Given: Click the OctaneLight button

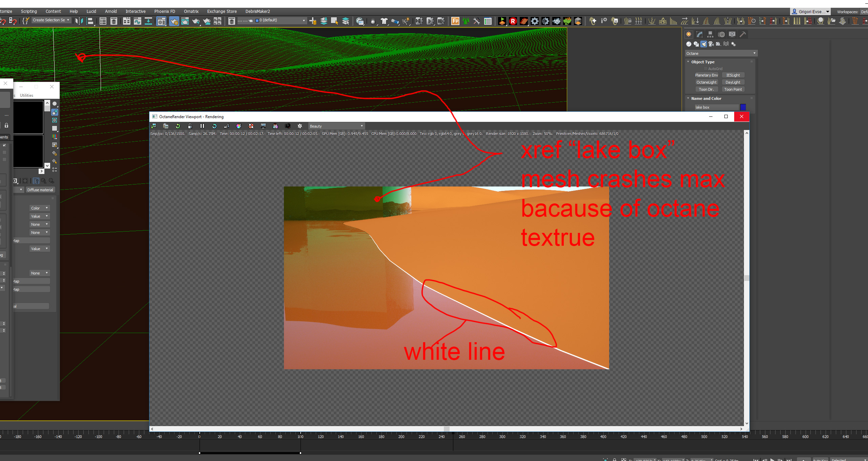Looking at the screenshot, I should point(706,82).
